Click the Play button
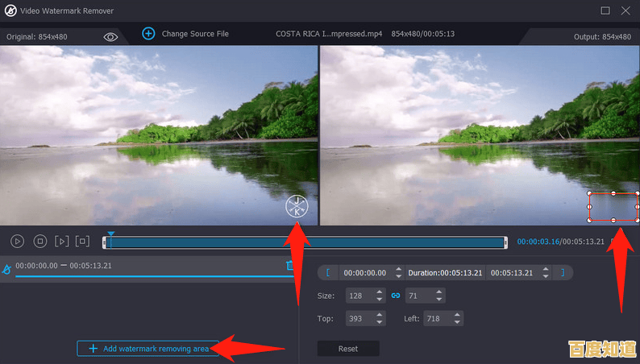The width and height of the screenshot is (640, 364). click(18, 241)
